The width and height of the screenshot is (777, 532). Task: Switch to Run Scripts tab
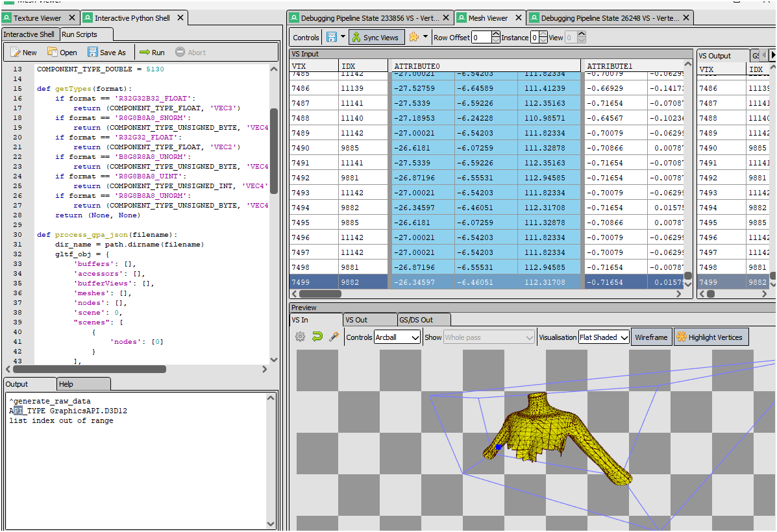86,34
